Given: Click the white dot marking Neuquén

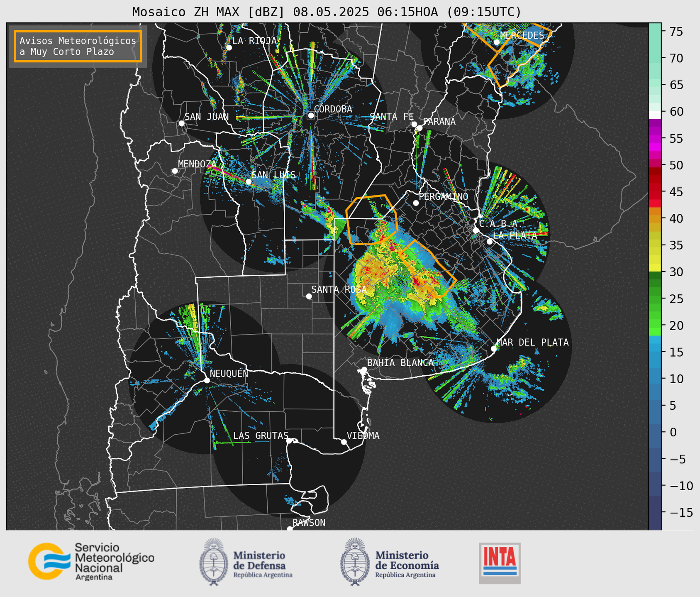Looking at the screenshot, I should coord(207,380).
